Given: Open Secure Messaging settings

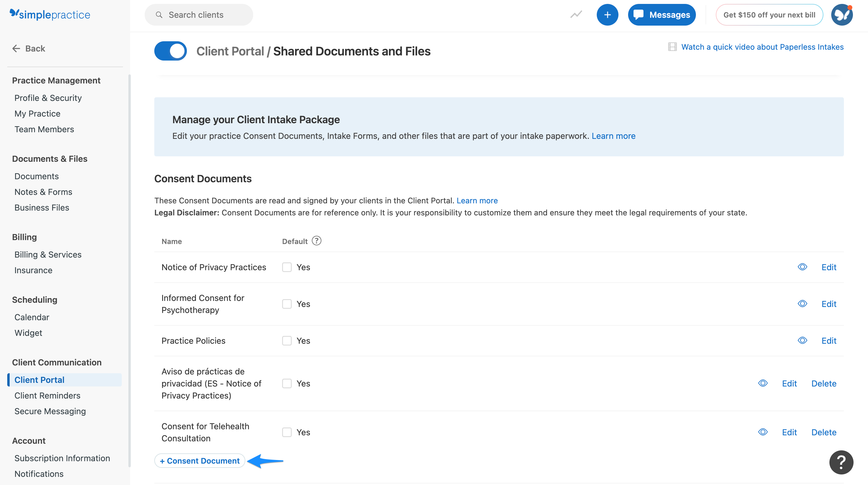Looking at the screenshot, I should coord(50,411).
